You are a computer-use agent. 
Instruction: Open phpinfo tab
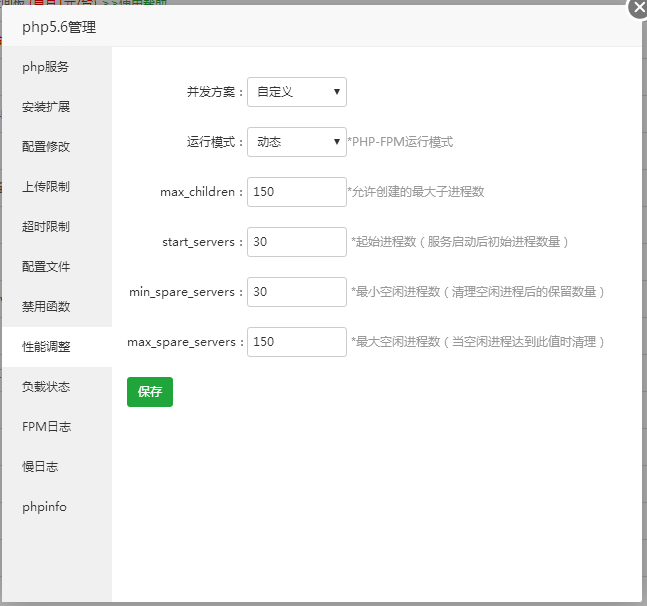pos(57,507)
